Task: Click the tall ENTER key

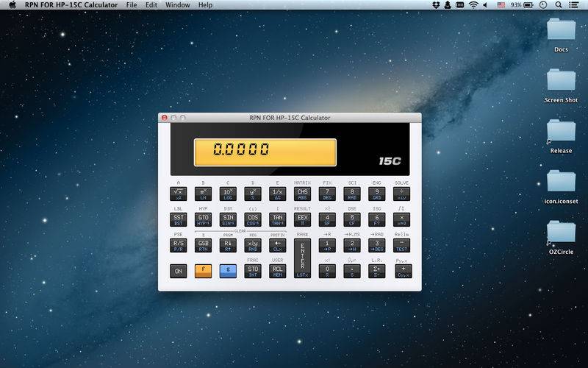Action: pyautogui.click(x=302, y=258)
